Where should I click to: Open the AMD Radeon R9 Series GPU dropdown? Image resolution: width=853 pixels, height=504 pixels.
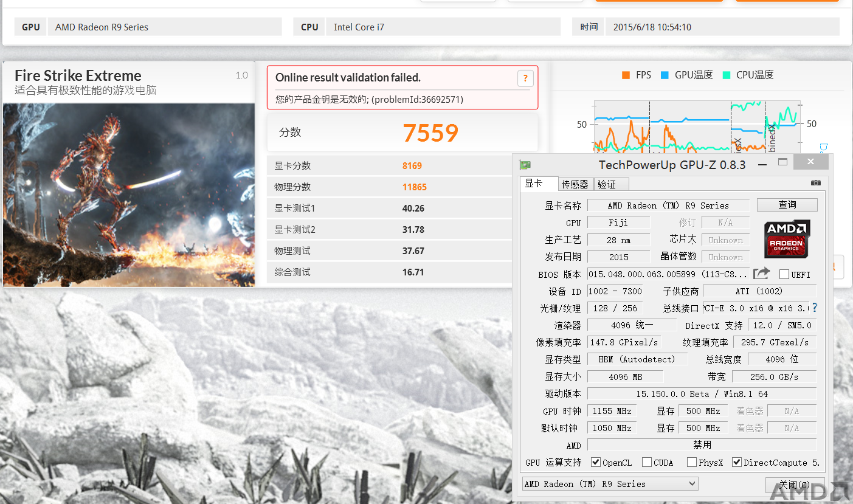[x=610, y=484]
